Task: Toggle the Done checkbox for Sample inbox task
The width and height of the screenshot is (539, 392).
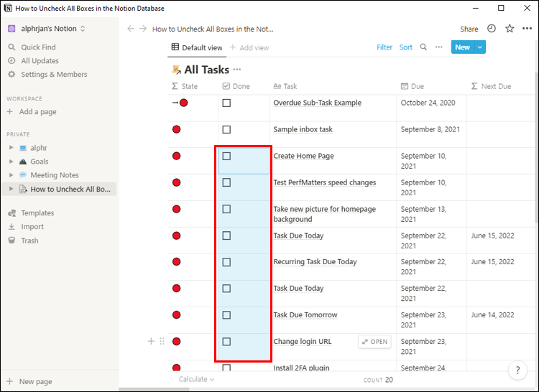Action: point(226,130)
